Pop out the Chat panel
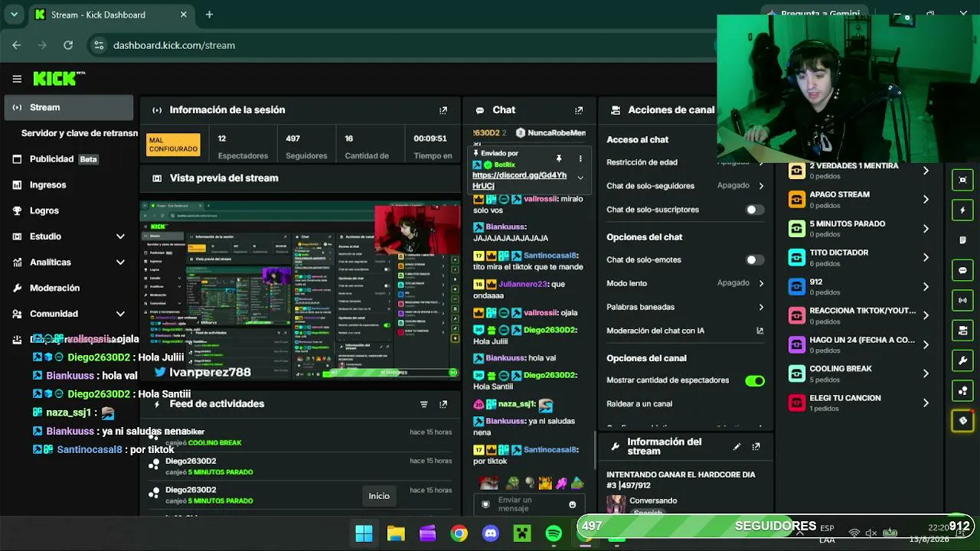Viewport: 980px width, 551px height. pos(579,110)
